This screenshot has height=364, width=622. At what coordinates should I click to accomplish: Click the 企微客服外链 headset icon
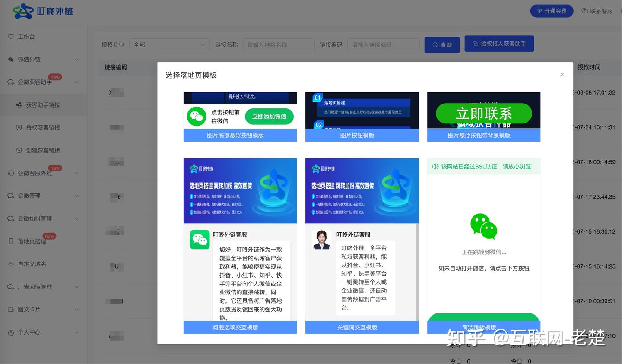(11, 173)
